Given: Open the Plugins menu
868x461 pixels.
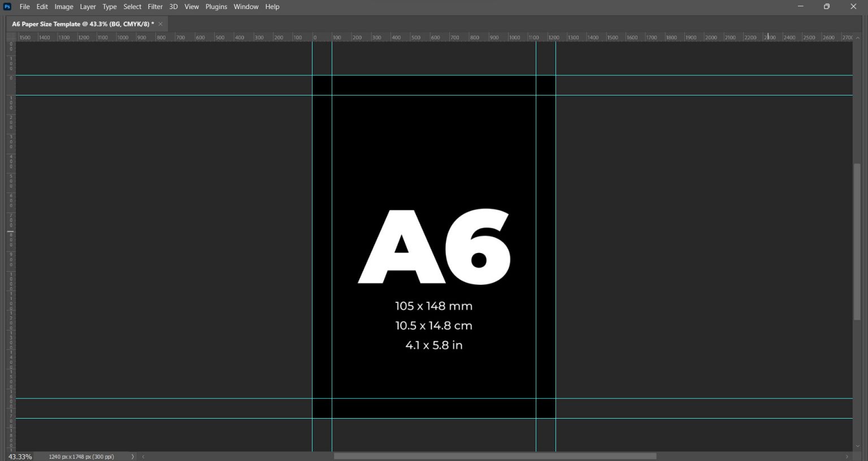Looking at the screenshot, I should pyautogui.click(x=216, y=6).
